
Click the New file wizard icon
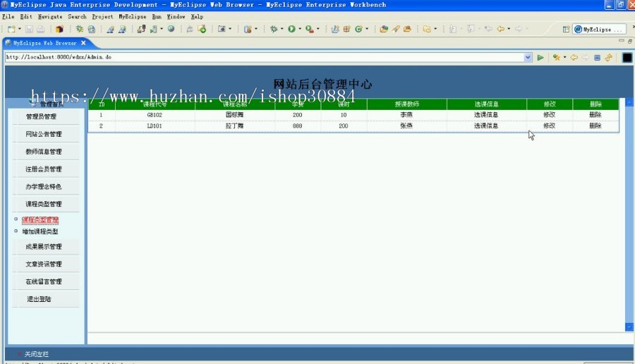(11, 29)
